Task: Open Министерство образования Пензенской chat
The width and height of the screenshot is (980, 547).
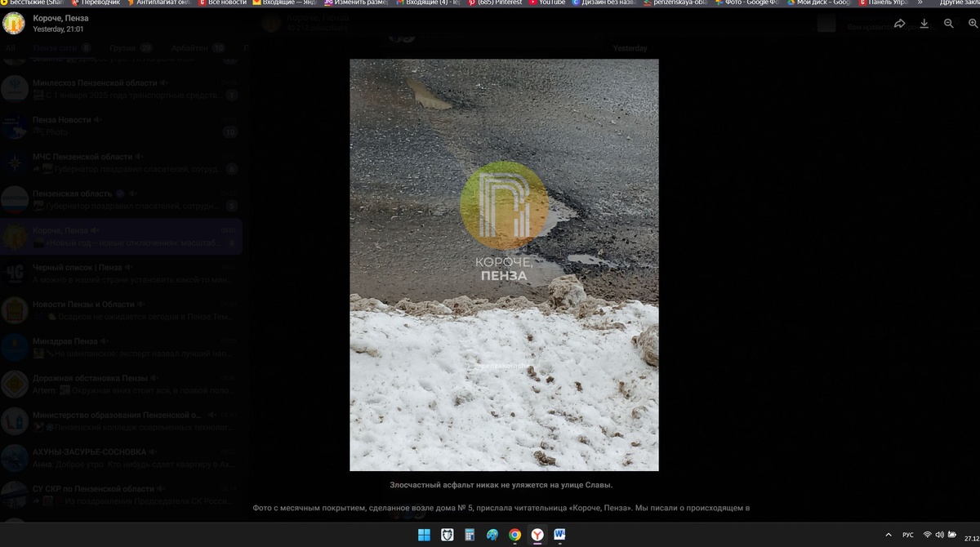Action: point(121,420)
